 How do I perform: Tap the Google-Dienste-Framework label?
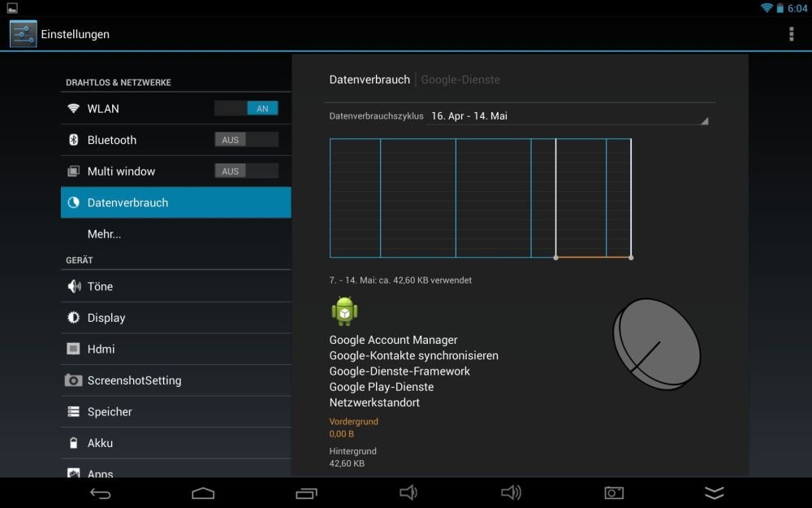coord(400,371)
